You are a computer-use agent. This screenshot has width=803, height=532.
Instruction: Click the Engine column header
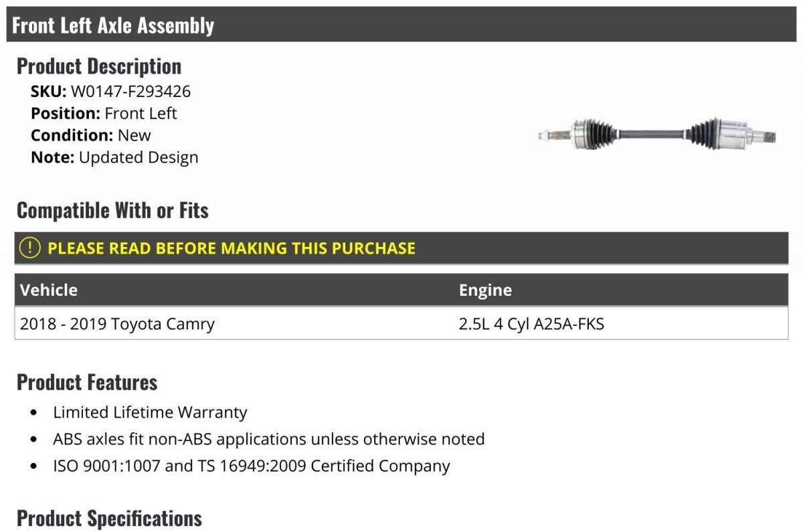[x=486, y=290]
